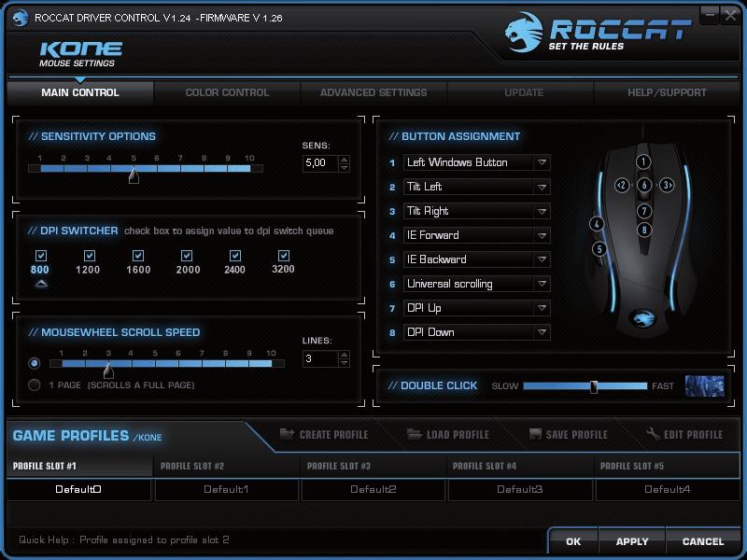The width and height of the screenshot is (747, 560).
Task: Click tilt-left marker 2 on mouse diagram
Action: pyautogui.click(x=622, y=185)
